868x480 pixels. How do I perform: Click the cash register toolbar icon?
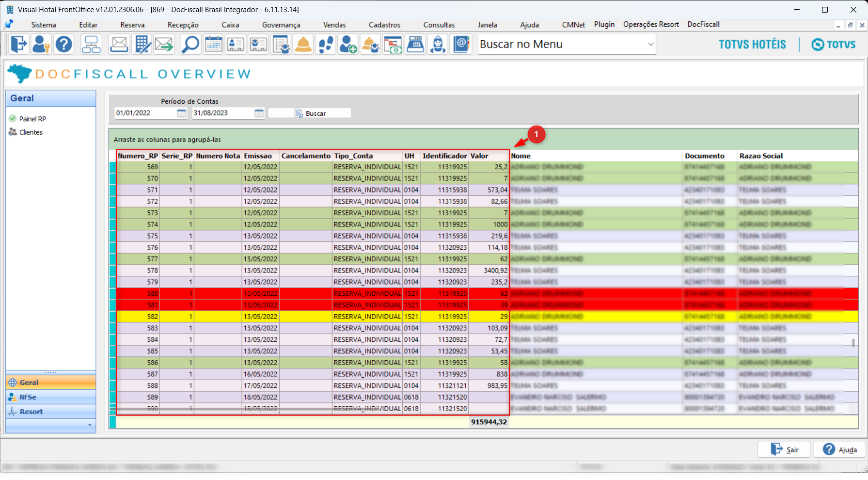415,44
